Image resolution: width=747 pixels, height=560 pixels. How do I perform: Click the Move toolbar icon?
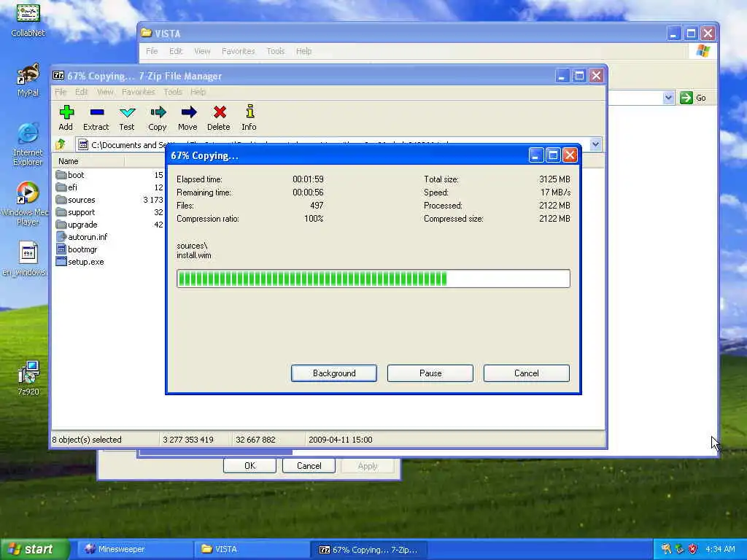pos(188,112)
